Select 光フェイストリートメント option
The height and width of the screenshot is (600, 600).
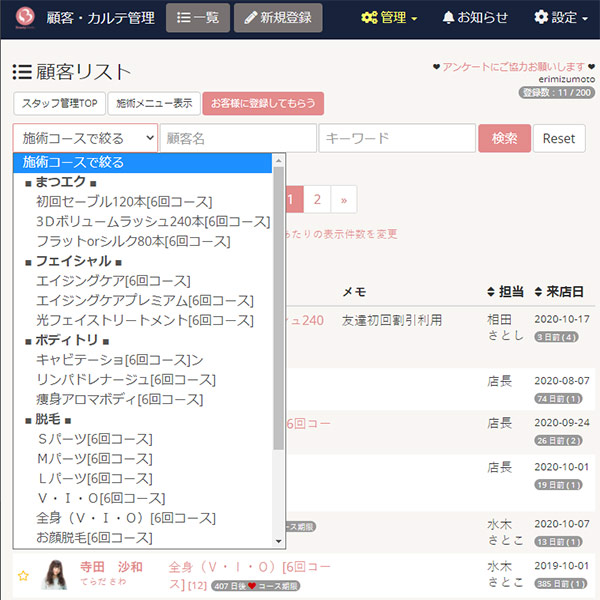point(142,321)
